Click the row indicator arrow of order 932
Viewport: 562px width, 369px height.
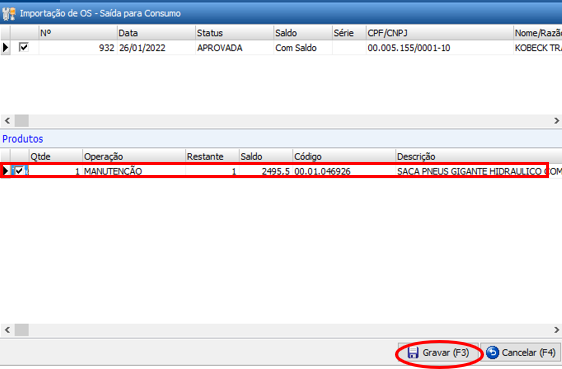point(5,47)
